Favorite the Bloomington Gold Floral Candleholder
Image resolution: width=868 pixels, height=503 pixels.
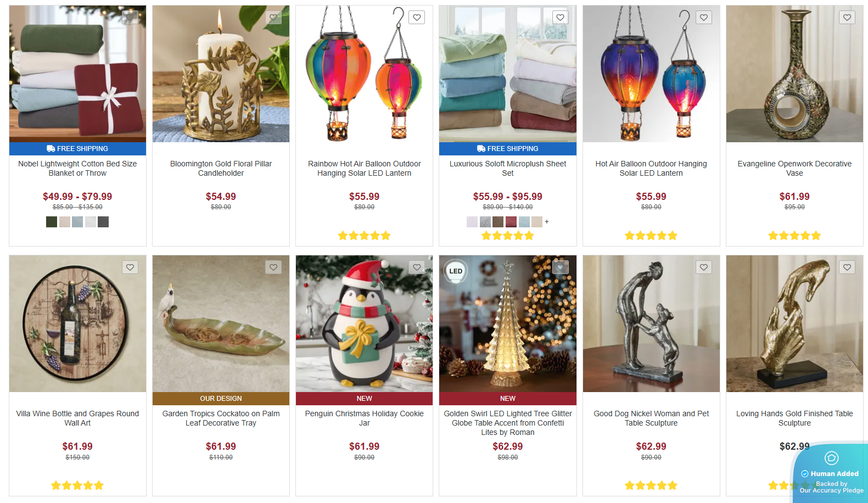click(273, 18)
